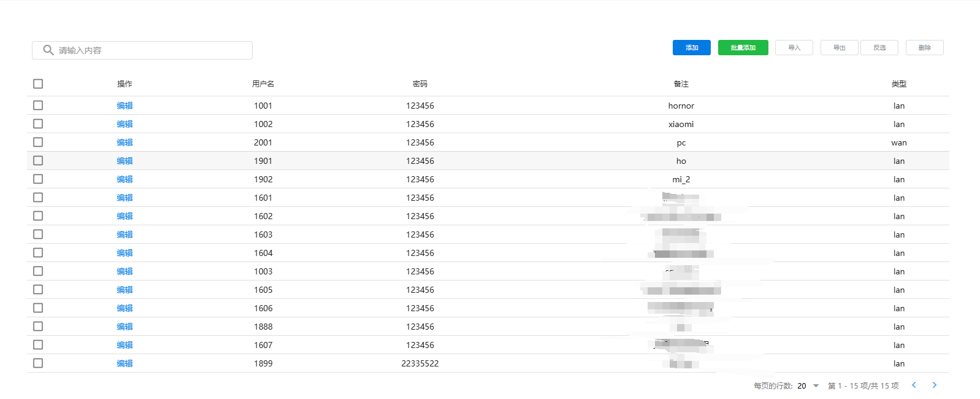
Task: Tick the checkbox for user 1899
Action: 38,363
